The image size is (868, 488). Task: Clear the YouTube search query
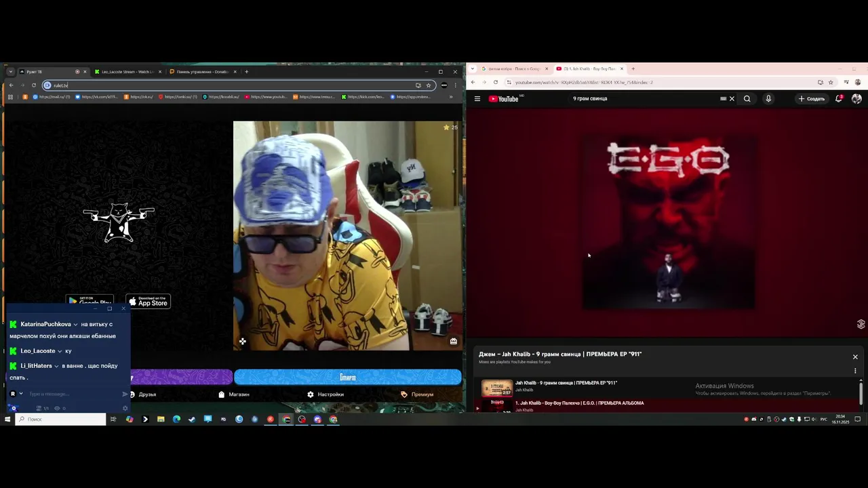[732, 99]
